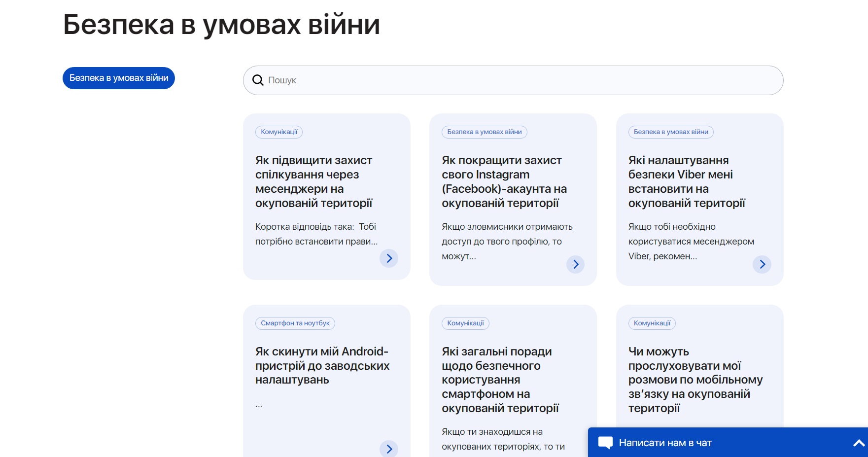Click the search icon inside the search bar
Viewport: 868px width, 457px height.
tap(258, 80)
